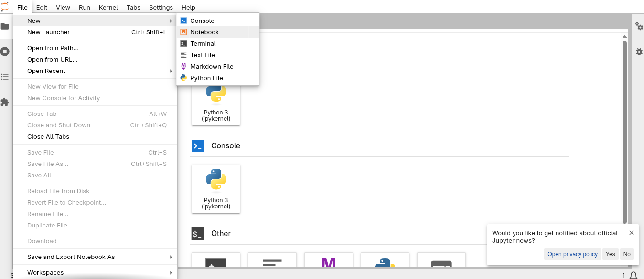This screenshot has width=644, height=279.
Task: Open the debugger bug icon panel
Action: [x=639, y=52]
